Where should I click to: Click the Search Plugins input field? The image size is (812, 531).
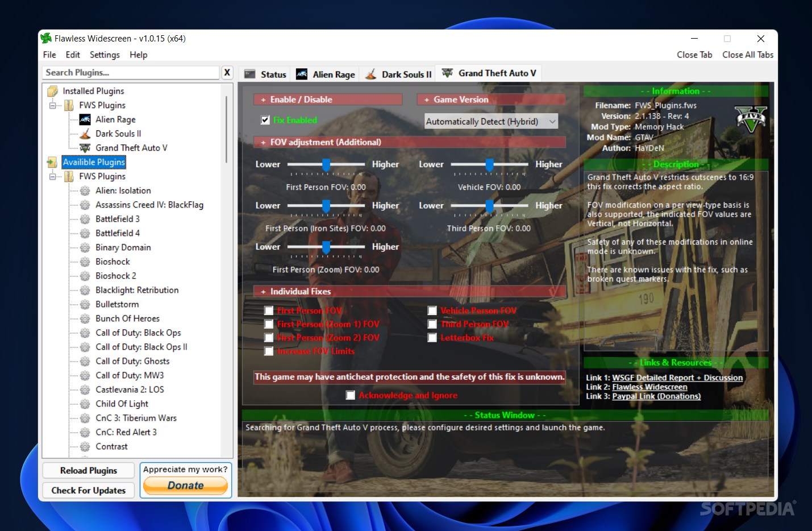tap(131, 72)
